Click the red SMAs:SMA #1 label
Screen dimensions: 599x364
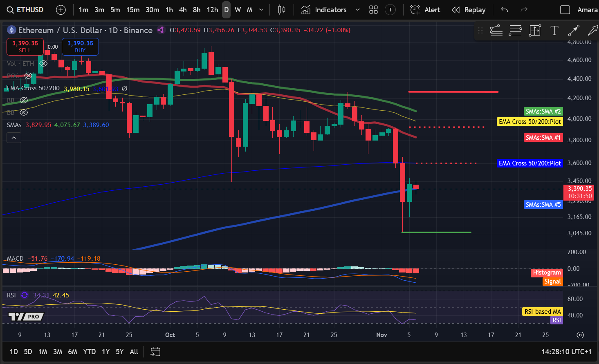coord(543,137)
